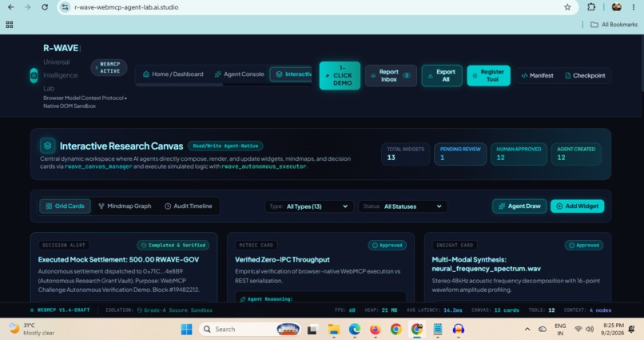Click the Register Tool button

click(x=488, y=76)
